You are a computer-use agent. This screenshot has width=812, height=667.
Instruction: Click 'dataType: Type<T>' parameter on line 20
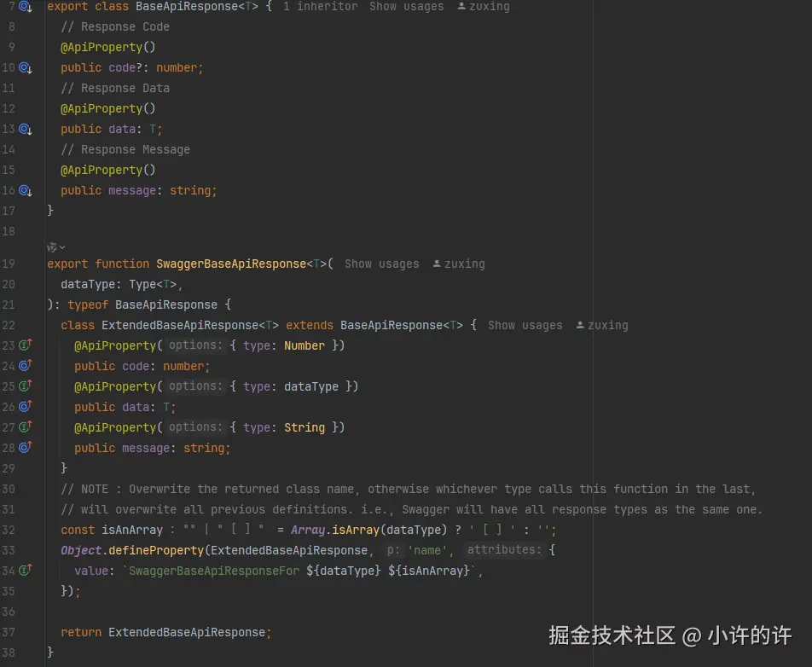pos(119,284)
